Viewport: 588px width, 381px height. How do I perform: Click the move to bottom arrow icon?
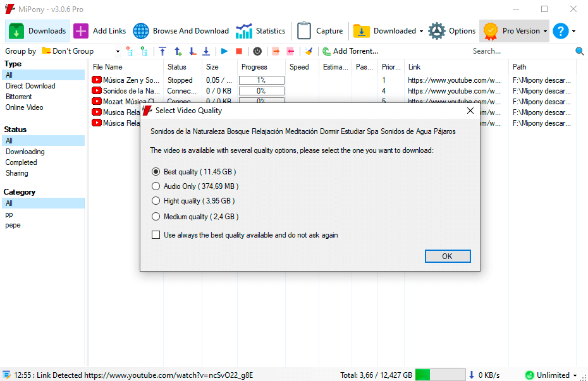(x=206, y=51)
